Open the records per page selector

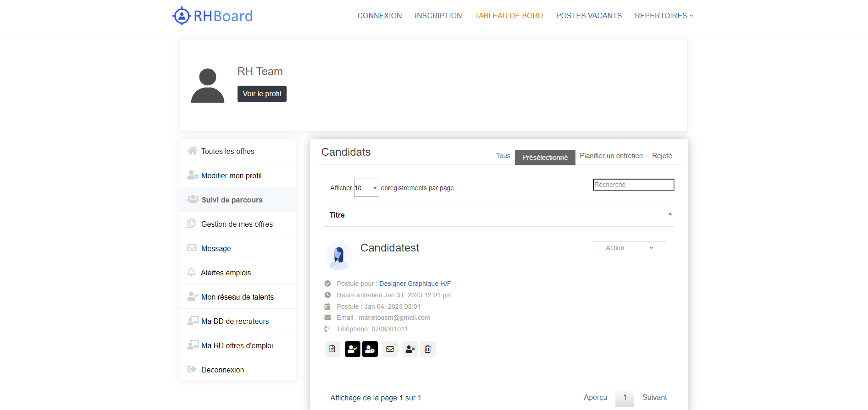(x=366, y=188)
